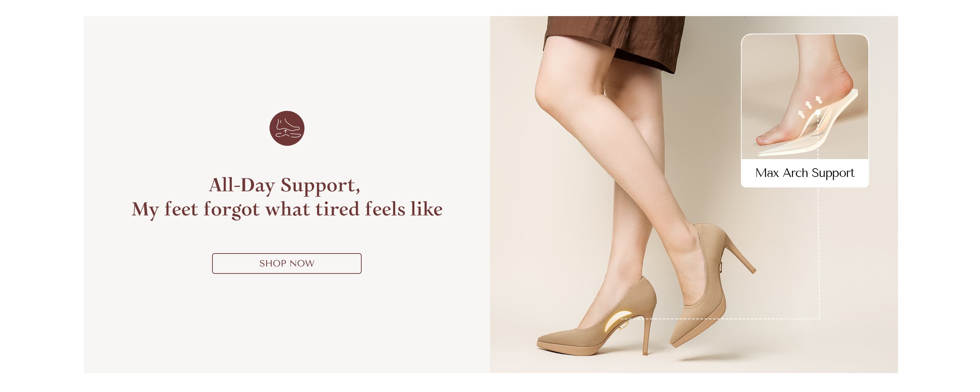Click the raised right beige pump
The image size is (980, 392).
[704, 285]
